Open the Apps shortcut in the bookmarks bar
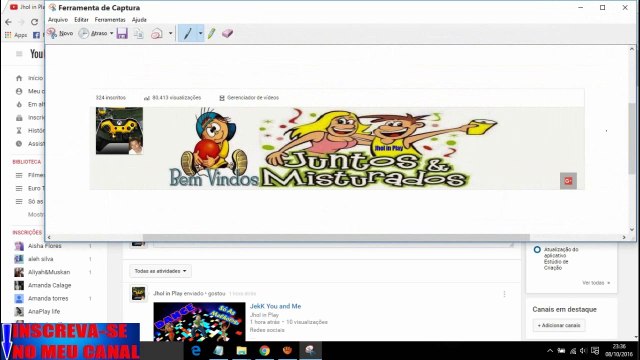 click(16, 35)
